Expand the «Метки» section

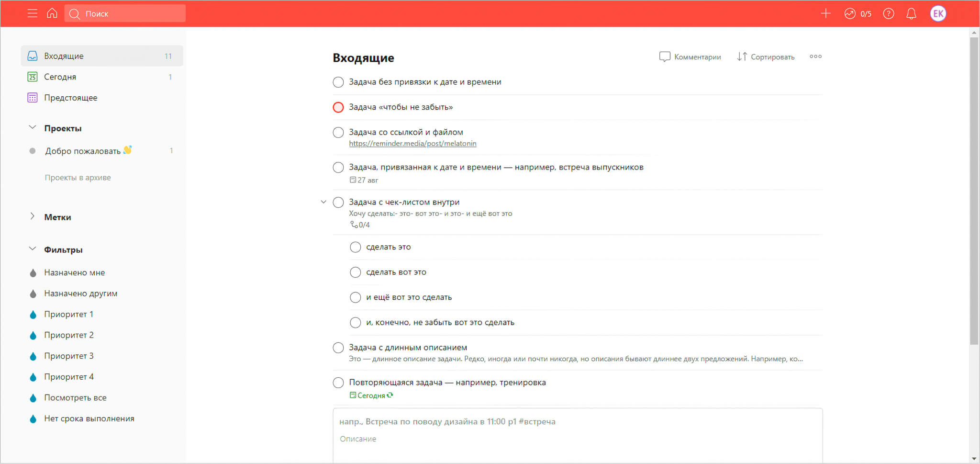[33, 216]
